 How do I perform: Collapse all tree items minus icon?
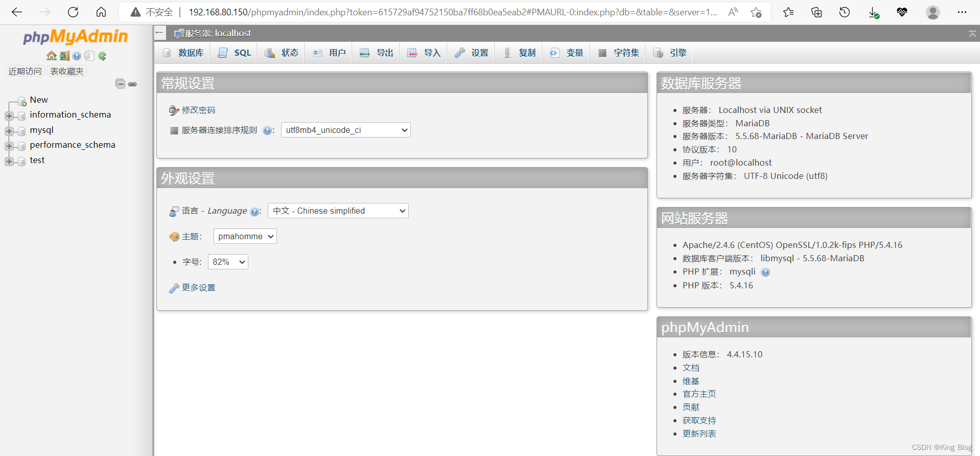click(120, 84)
